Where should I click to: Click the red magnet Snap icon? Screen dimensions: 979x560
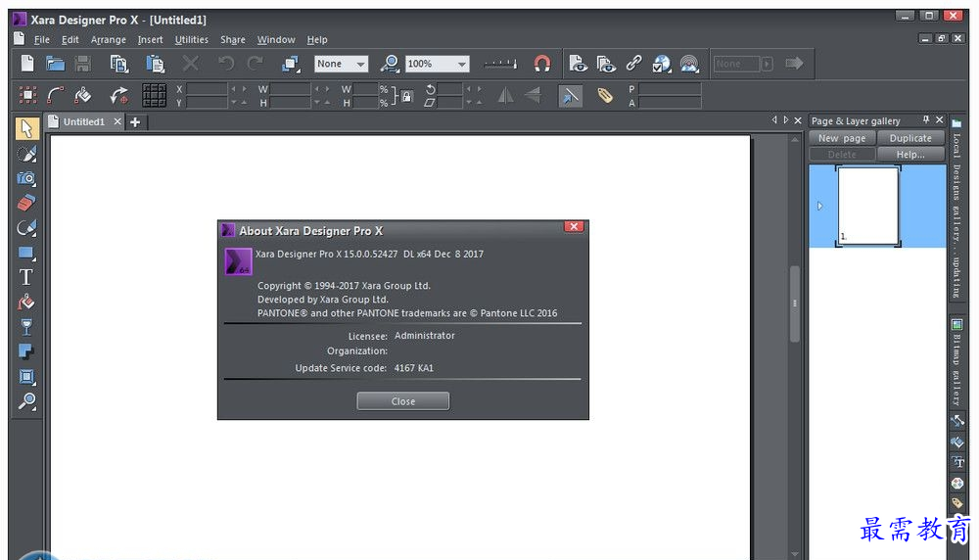pos(542,64)
